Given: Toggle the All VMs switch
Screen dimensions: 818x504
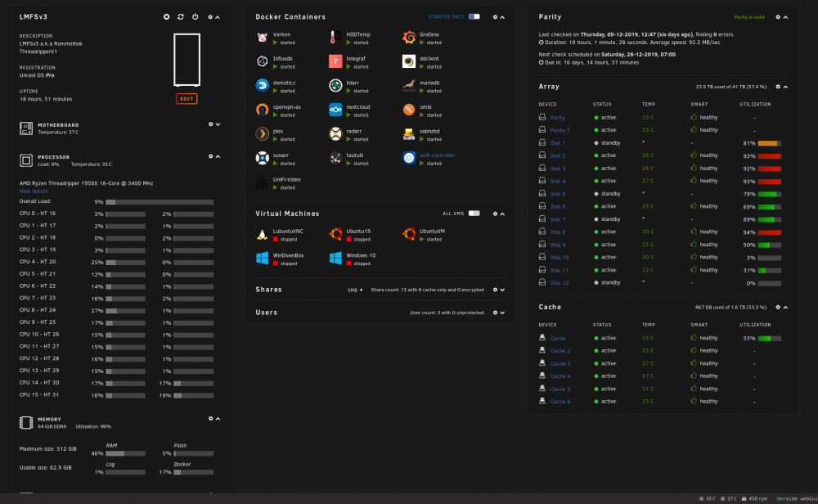Looking at the screenshot, I should [x=474, y=214].
